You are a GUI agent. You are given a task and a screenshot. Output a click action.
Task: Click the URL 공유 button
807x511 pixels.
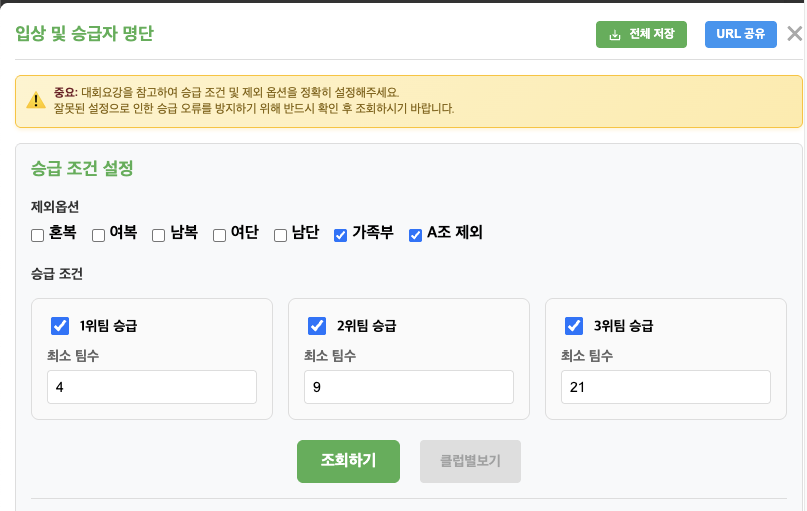(x=740, y=34)
